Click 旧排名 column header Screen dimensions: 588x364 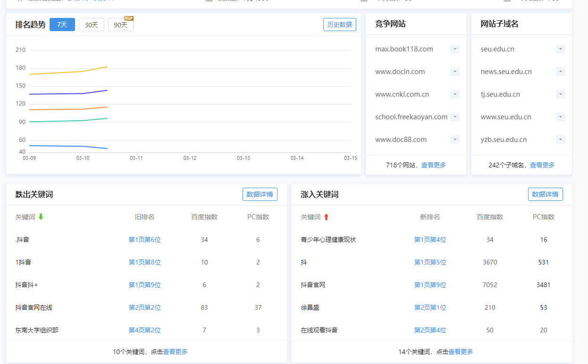coord(144,217)
